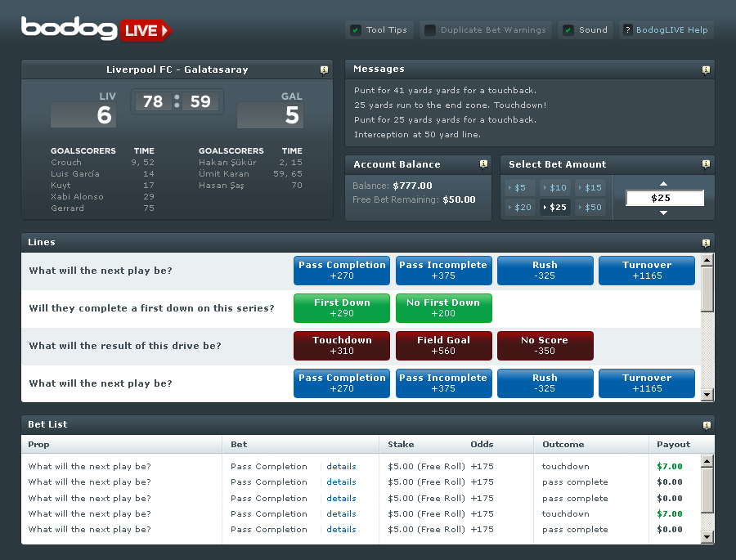Click the Bodog LIVE logo
The image size is (736, 560).
pos(96,29)
